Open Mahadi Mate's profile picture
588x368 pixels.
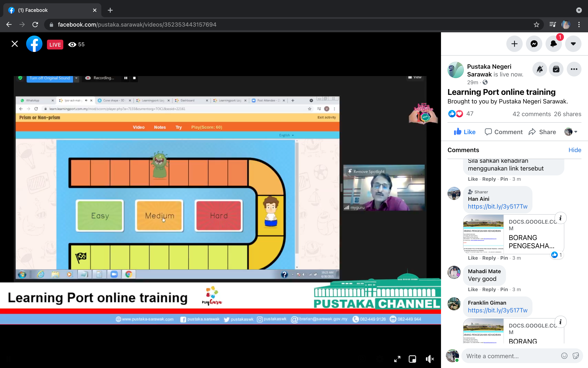[x=454, y=272]
